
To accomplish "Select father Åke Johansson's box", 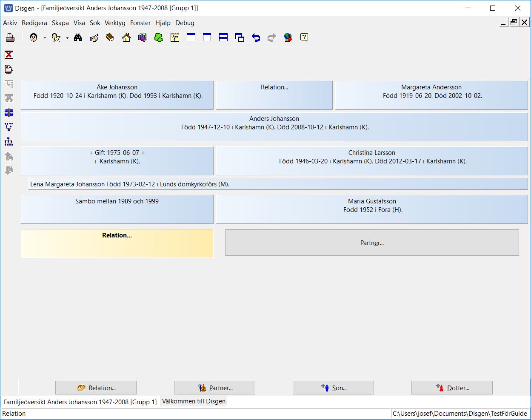I will click(x=117, y=95).
